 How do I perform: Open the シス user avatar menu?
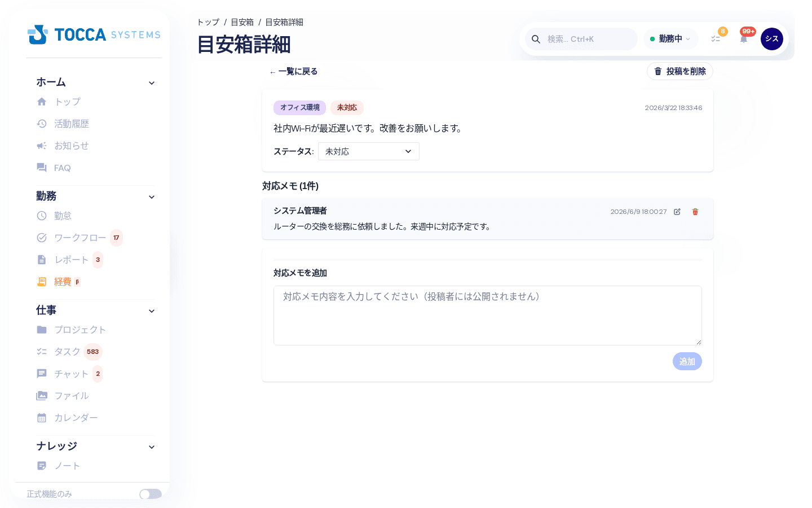(772, 39)
